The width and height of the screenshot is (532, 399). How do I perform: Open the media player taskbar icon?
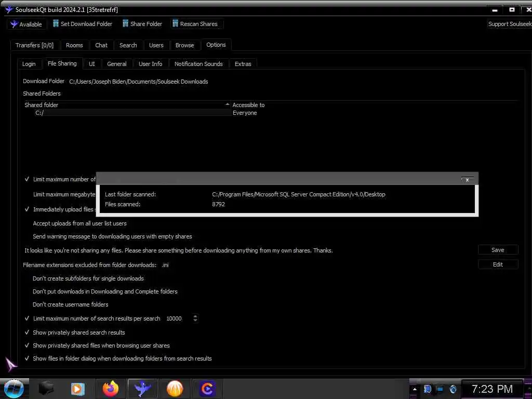pos(78,389)
